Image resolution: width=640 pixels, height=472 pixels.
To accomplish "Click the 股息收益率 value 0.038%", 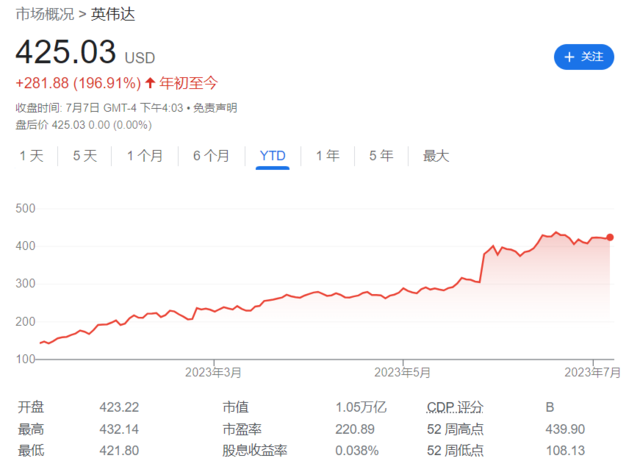I will 357,450.
